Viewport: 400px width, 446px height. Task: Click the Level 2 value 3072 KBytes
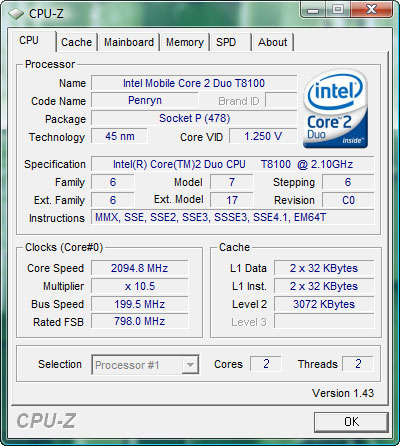click(324, 304)
